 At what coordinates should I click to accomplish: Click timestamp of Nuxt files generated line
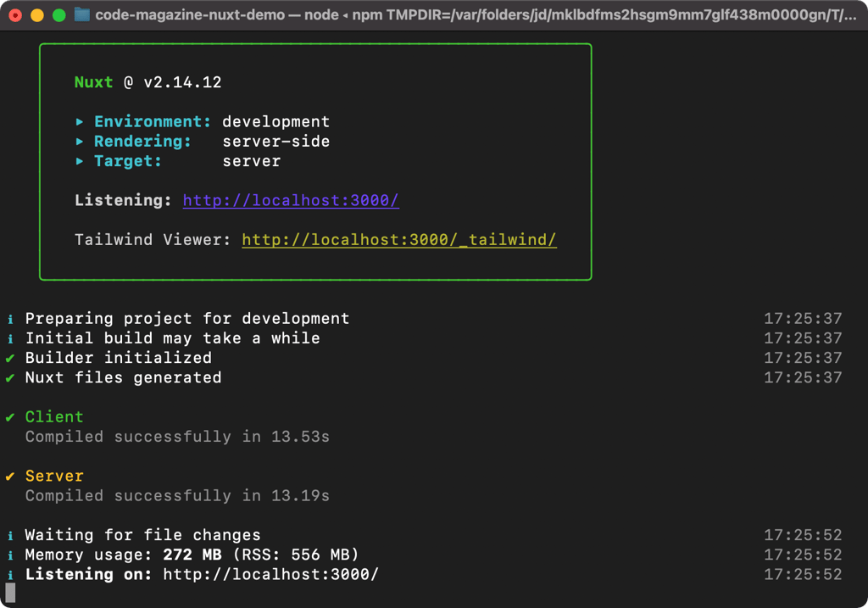803,377
